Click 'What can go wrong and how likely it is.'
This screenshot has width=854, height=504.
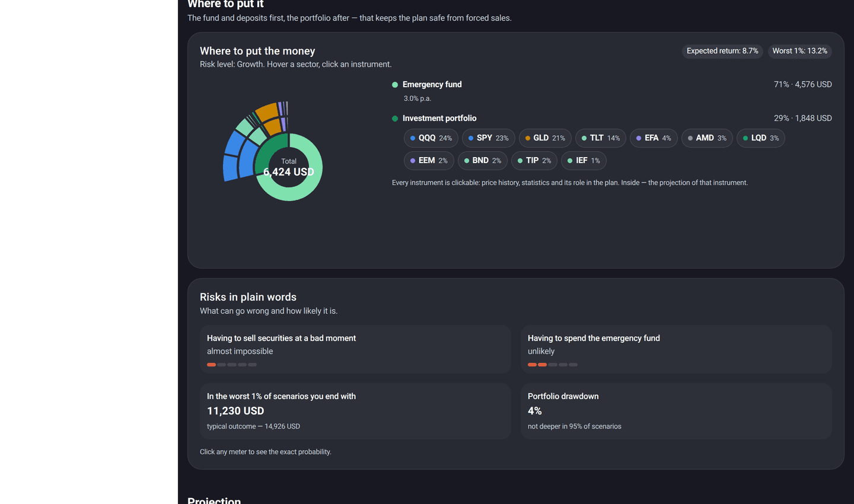click(269, 311)
